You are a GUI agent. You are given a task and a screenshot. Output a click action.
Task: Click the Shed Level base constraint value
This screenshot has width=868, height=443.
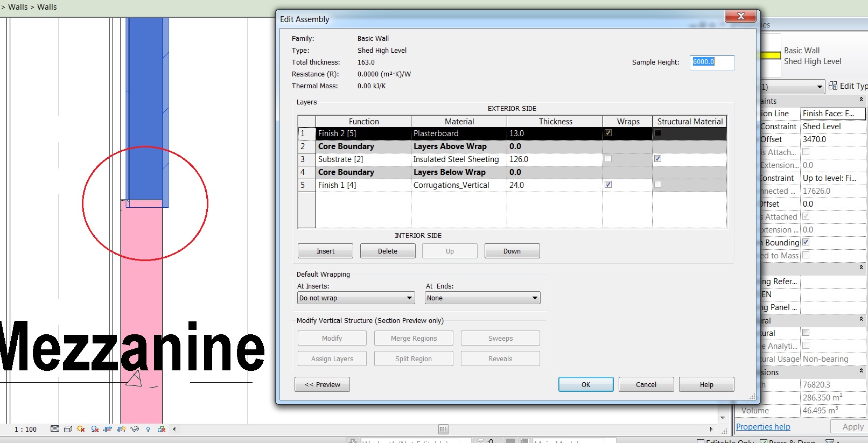coord(833,126)
